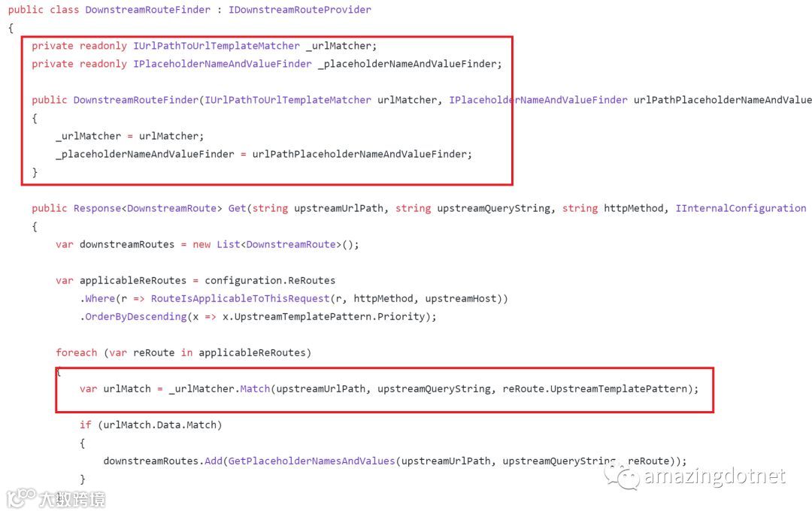
Task: Click the Get method name
Action: tap(237, 208)
